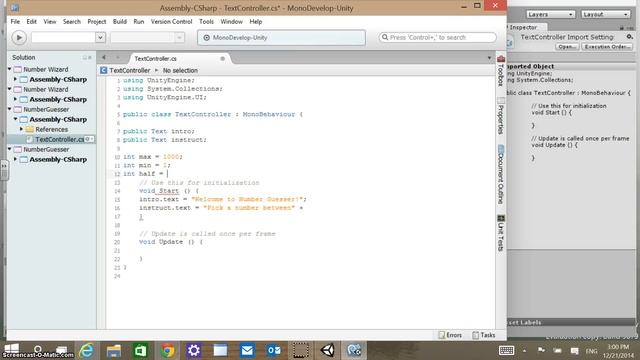640x360 pixels.
Task: Click the 'Press Control+, to search' field
Action: [438, 38]
